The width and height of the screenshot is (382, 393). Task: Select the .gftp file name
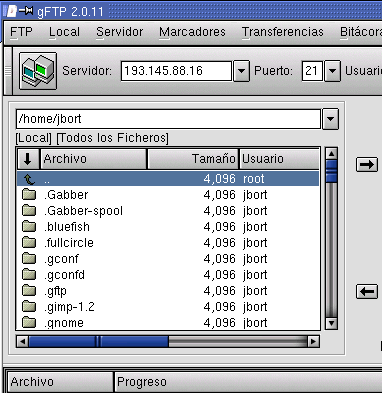55,291
